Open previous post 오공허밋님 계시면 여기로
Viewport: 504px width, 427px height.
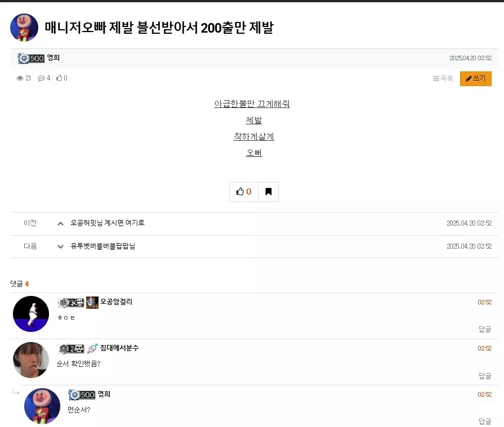coord(108,223)
